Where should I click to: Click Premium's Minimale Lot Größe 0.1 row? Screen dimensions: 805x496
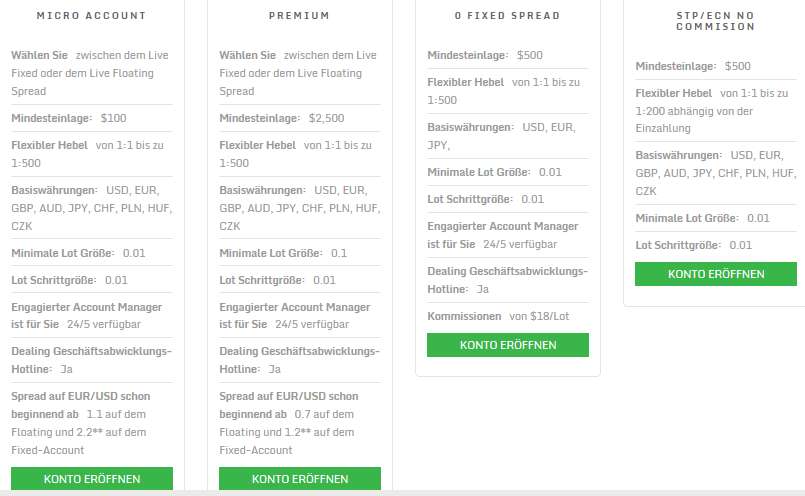pos(300,253)
